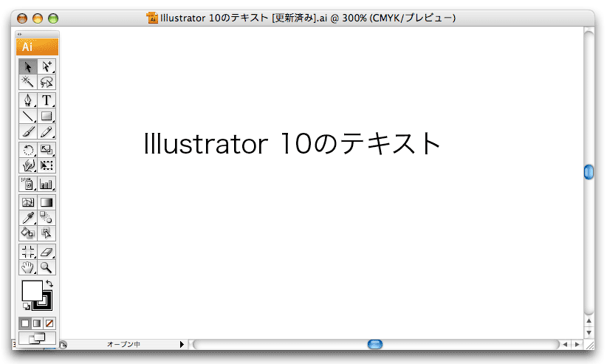Select the Group Selection arrow tool

[47, 66]
